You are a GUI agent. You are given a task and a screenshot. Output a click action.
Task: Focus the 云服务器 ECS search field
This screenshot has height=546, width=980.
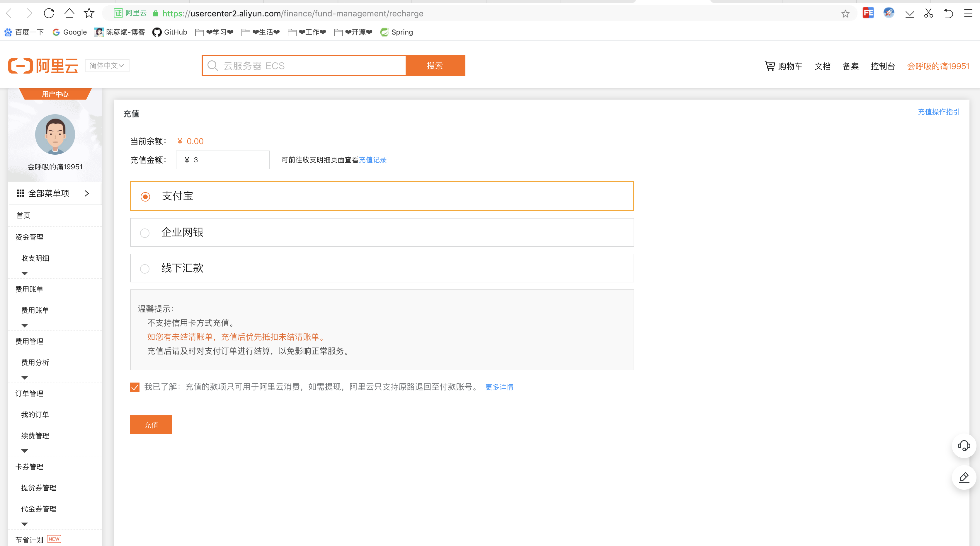click(x=304, y=65)
